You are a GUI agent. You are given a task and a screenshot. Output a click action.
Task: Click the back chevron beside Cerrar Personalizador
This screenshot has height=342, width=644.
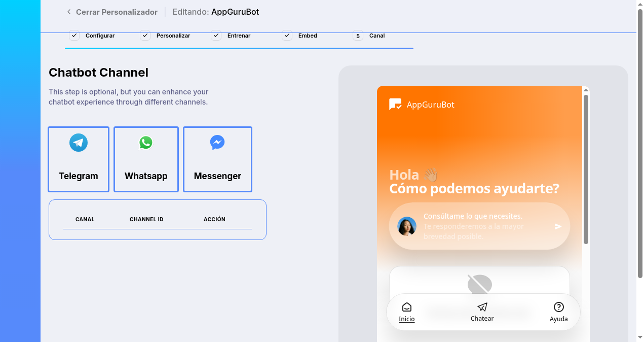(x=69, y=12)
